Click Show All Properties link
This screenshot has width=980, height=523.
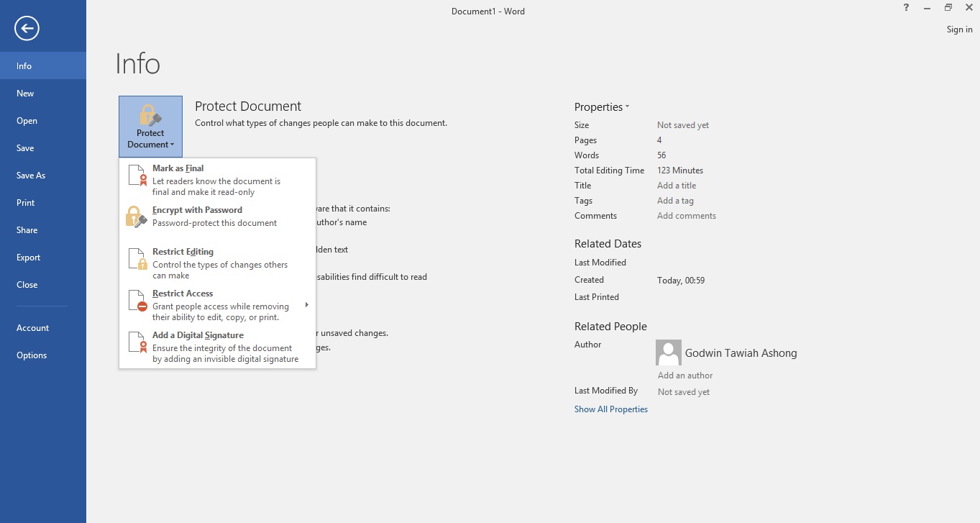click(611, 409)
